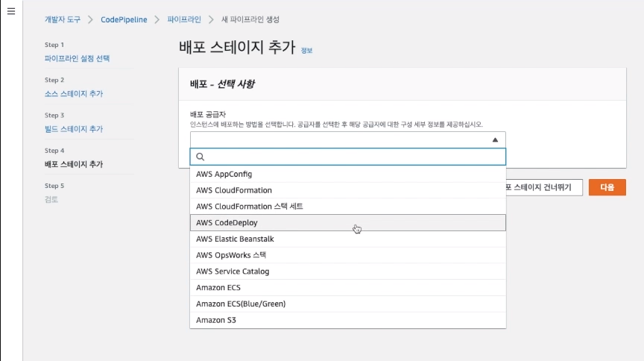Image resolution: width=644 pixels, height=361 pixels.
Task: Collapse the deploy provider dropdown arrow
Action: click(495, 139)
